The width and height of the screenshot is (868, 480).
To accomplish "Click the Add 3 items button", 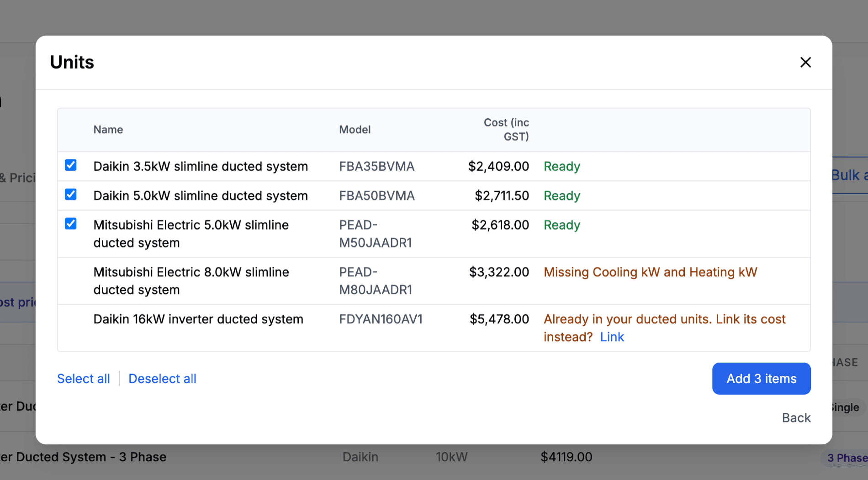I will click(761, 379).
